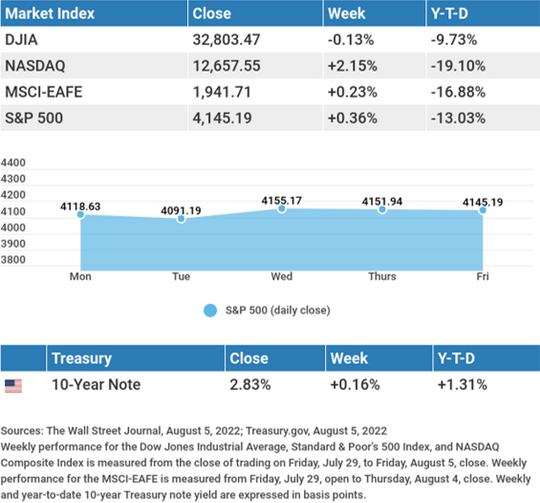Image resolution: width=540 pixels, height=503 pixels.
Task: Select the Monday data point 4118.63
Action: click(81, 214)
